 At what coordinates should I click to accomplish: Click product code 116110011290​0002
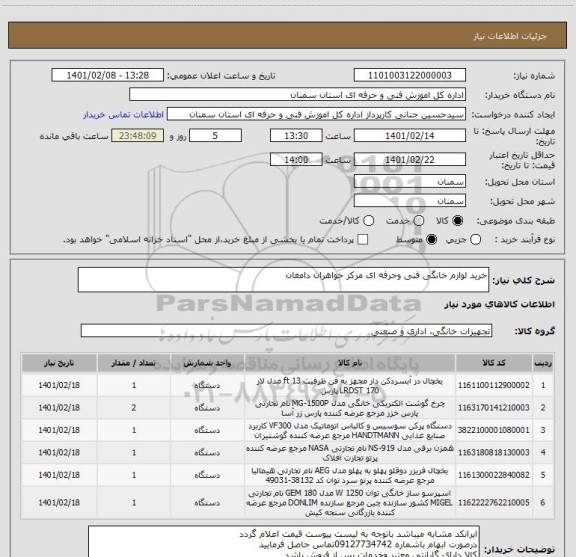(494, 385)
